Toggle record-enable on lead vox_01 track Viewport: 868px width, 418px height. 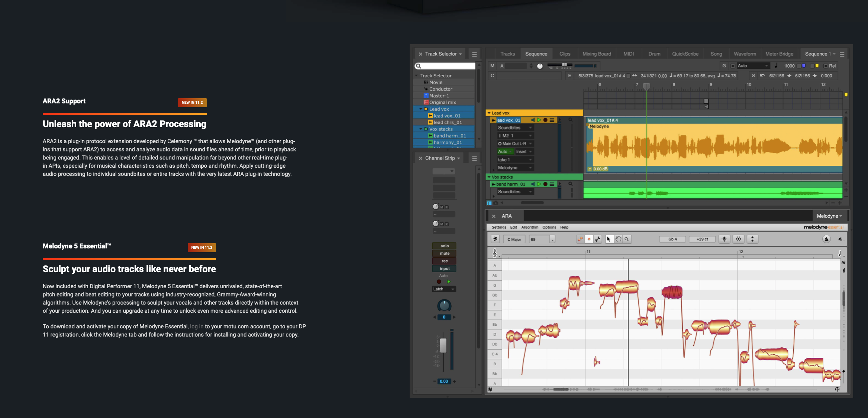pos(545,120)
